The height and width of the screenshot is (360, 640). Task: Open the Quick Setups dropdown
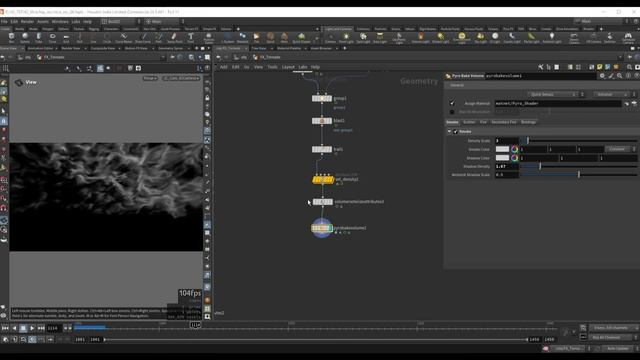click(553, 94)
